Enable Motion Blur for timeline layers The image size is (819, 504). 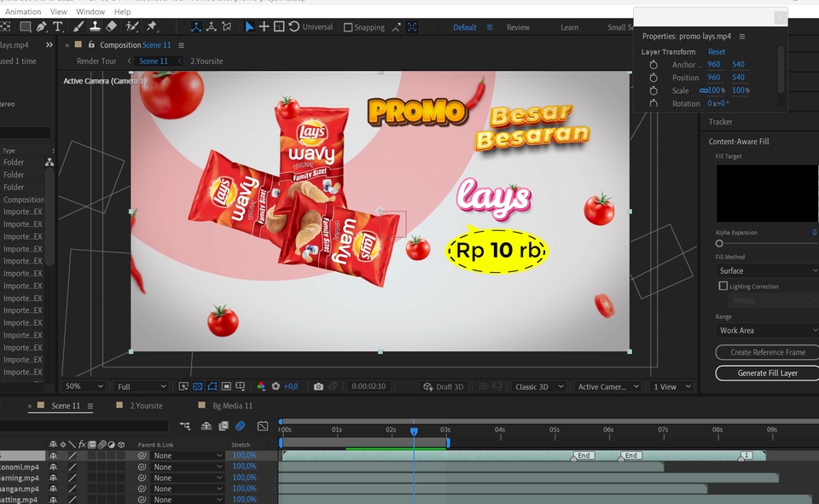click(x=241, y=426)
